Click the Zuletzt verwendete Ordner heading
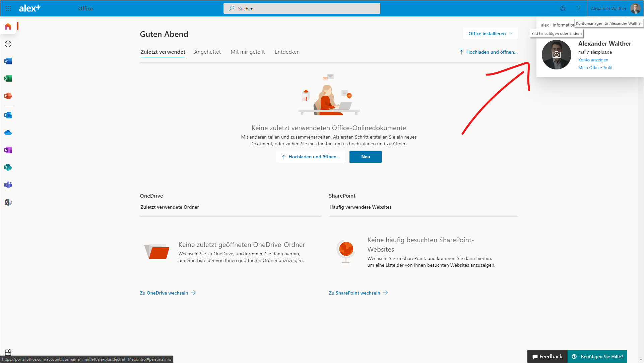The width and height of the screenshot is (644, 363). (170, 207)
